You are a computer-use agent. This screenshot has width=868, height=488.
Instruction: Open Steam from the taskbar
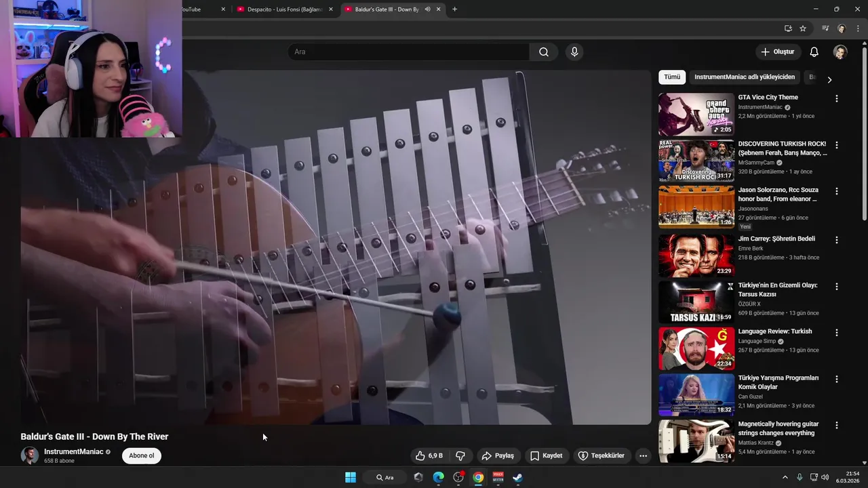[x=517, y=477]
